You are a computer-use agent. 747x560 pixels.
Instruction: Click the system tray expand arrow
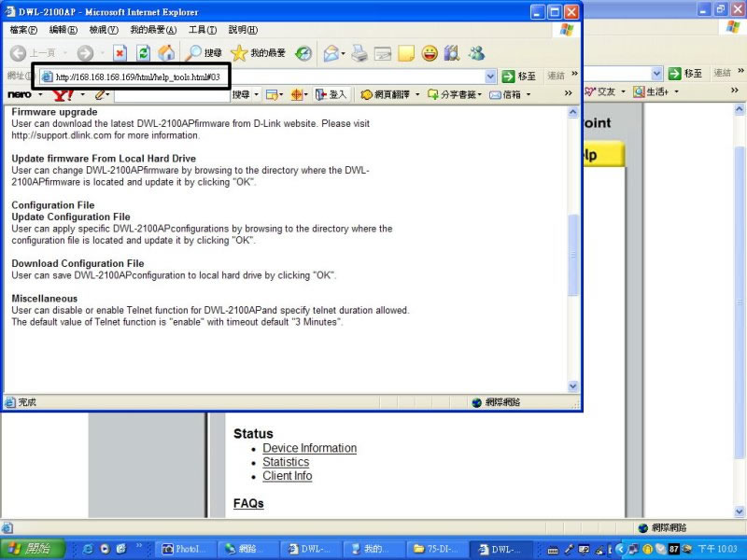[x=620, y=549]
